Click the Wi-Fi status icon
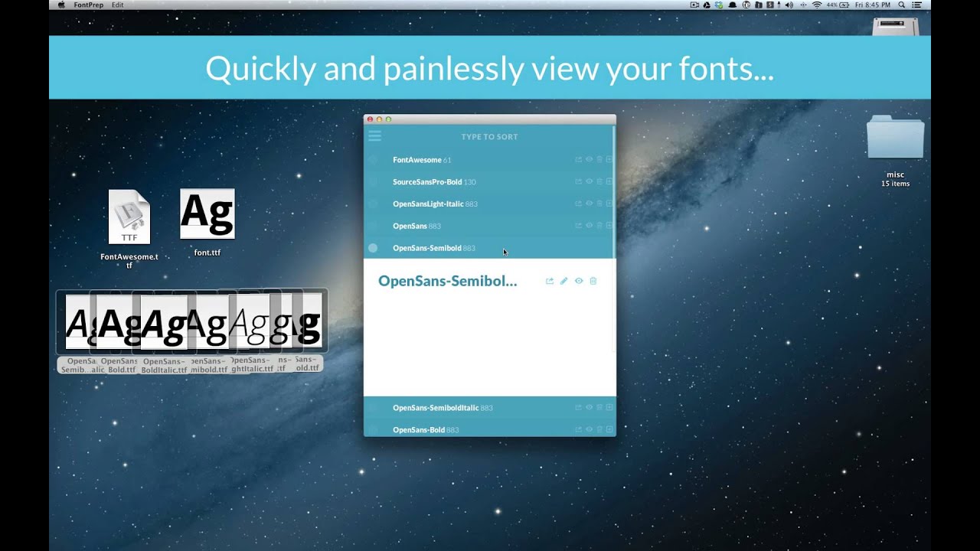 tap(817, 5)
